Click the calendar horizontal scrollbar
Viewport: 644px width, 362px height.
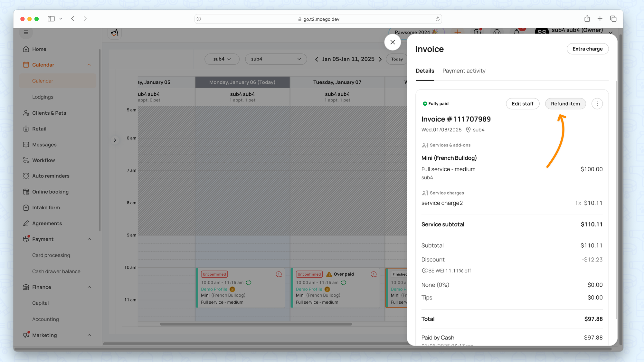coord(256,324)
